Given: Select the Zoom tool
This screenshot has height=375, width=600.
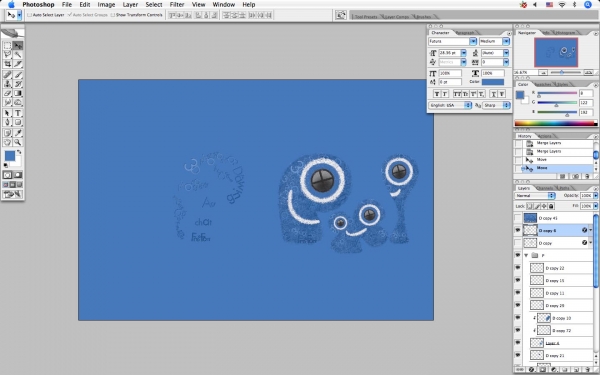Looking at the screenshot, I should 18,142.
